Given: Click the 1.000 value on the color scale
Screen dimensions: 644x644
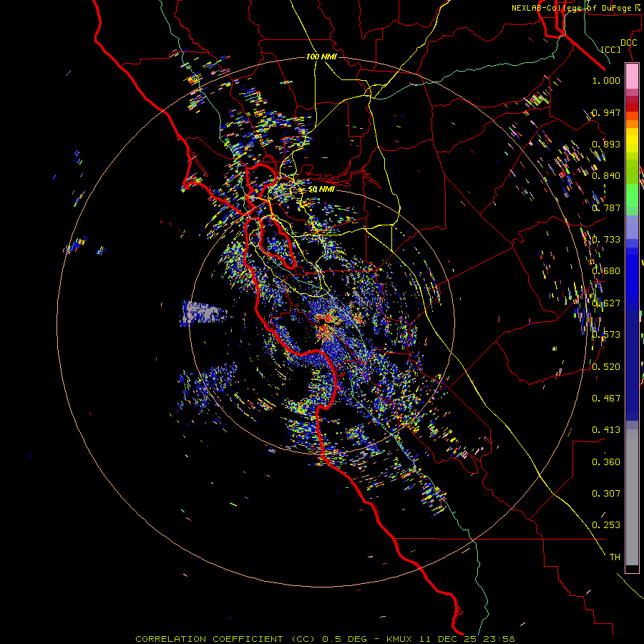Looking at the screenshot, I should click(x=606, y=80).
